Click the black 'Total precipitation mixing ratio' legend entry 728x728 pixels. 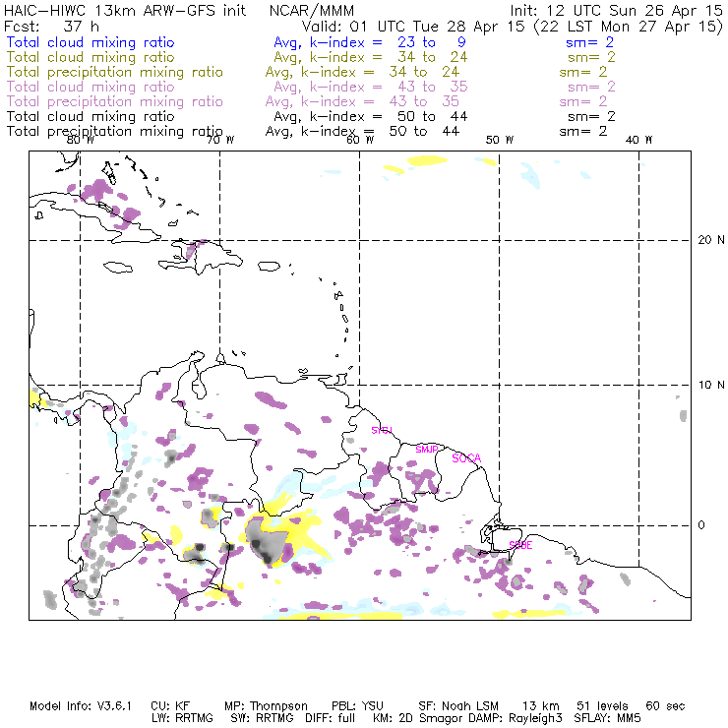115,132
